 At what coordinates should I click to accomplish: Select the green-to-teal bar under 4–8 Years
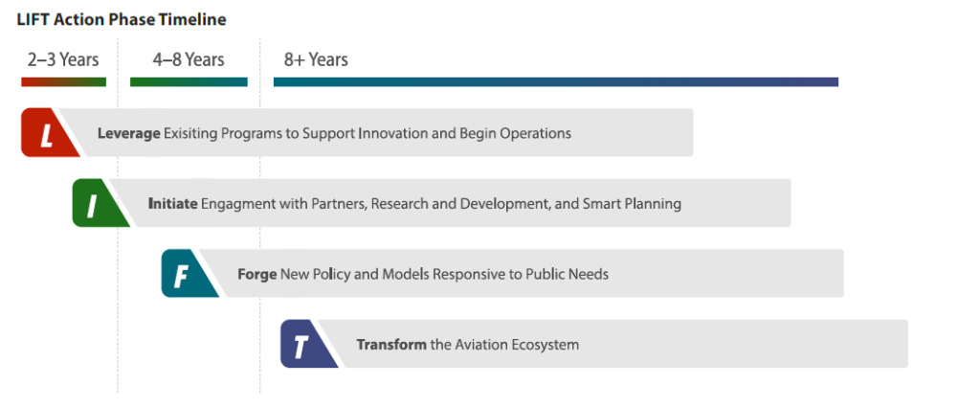pyautogui.click(x=189, y=82)
